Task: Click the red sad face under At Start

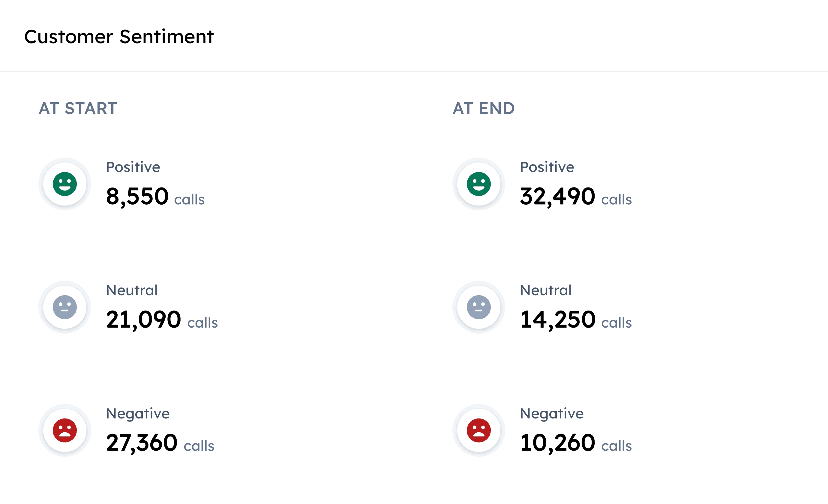Action: click(65, 430)
